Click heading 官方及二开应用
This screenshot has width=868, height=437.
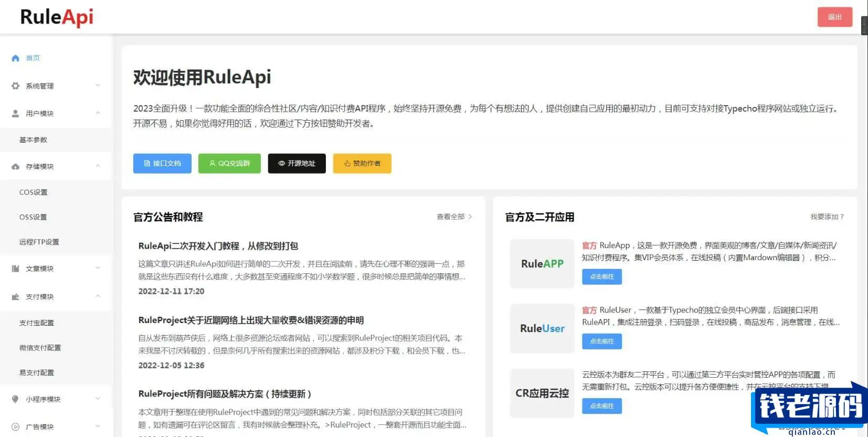539,217
